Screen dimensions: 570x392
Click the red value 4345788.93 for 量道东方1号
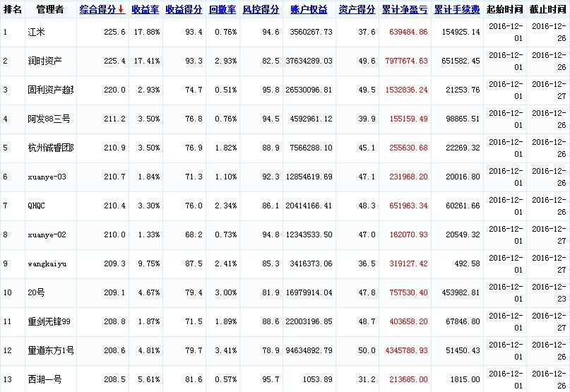(405, 350)
